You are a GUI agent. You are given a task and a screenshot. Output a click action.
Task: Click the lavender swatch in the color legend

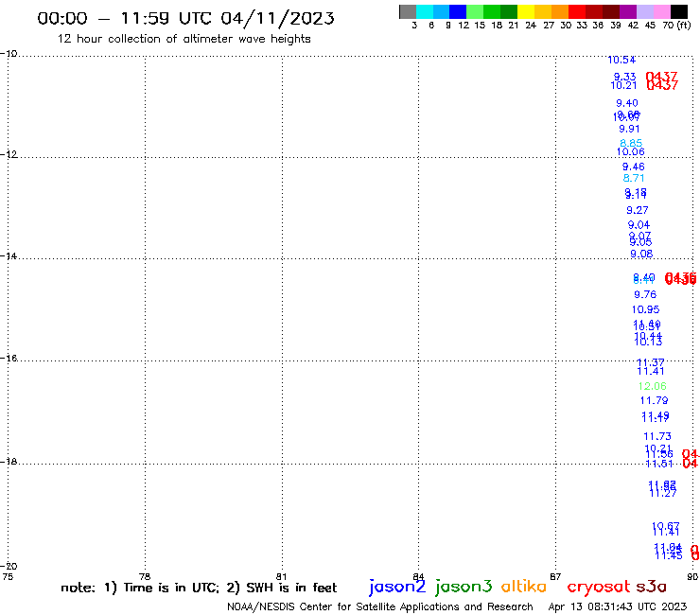pyautogui.click(x=645, y=11)
